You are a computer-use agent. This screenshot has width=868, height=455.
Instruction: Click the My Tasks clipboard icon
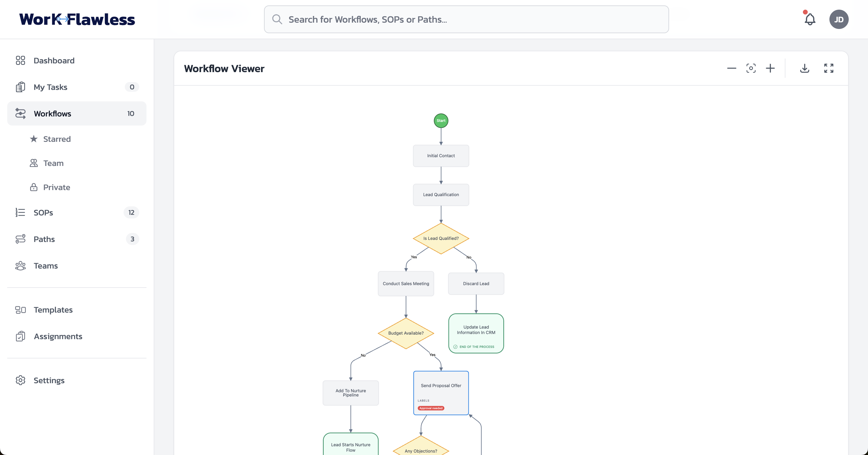tap(20, 87)
